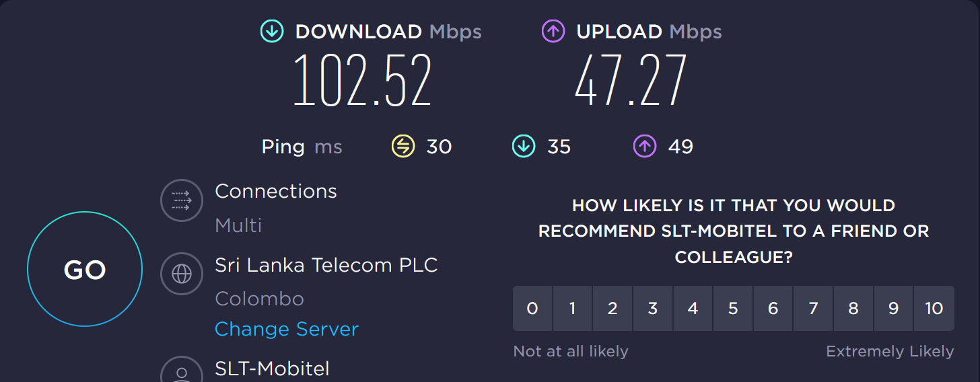Image resolution: width=980 pixels, height=382 pixels.
Task: Click the 47.27 upload result
Action: coord(631,80)
